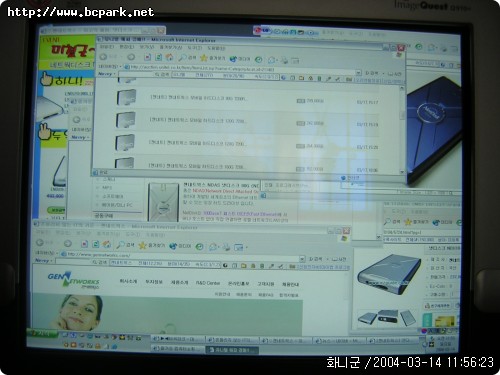Click Edit page icon in GenNetworks window
Screen dimensions: 500x375
[x=238, y=247]
